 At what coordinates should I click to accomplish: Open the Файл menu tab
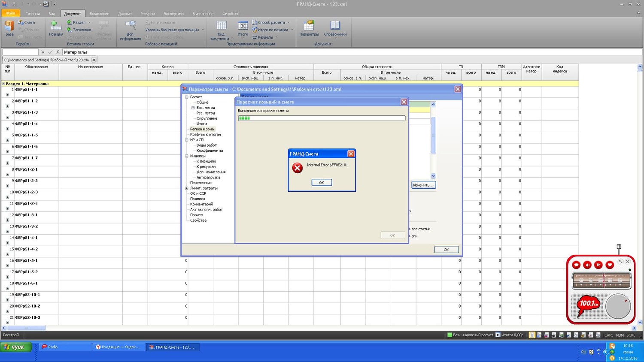click(x=11, y=14)
